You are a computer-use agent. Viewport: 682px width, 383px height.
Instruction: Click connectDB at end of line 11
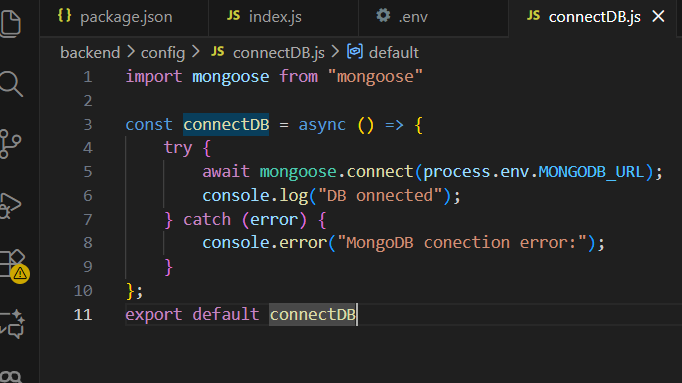tap(313, 315)
